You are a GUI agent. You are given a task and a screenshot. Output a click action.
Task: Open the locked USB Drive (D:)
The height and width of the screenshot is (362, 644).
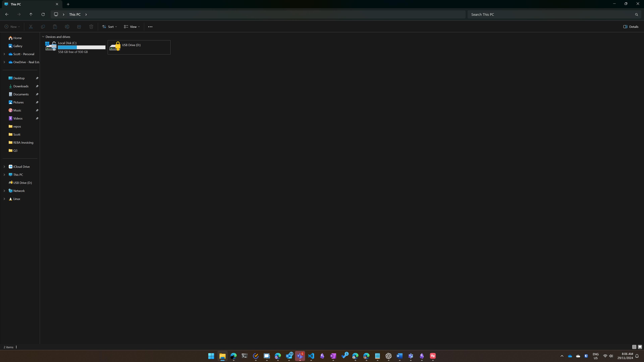139,47
